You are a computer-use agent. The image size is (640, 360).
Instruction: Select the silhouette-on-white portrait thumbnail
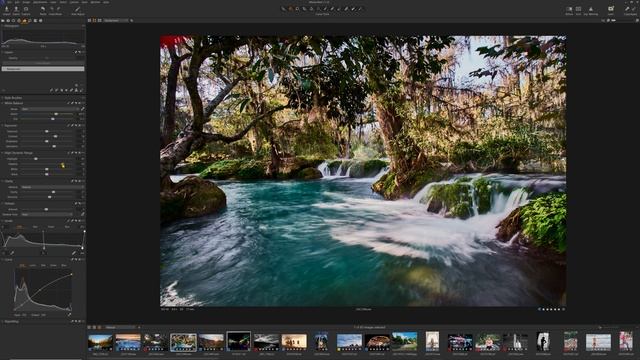tap(543, 342)
